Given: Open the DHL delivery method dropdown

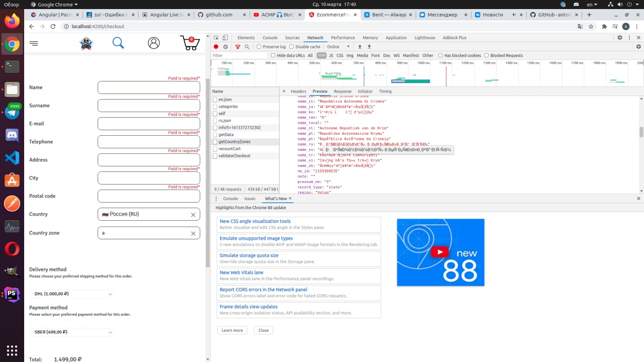Looking at the screenshot, I should point(72,294).
